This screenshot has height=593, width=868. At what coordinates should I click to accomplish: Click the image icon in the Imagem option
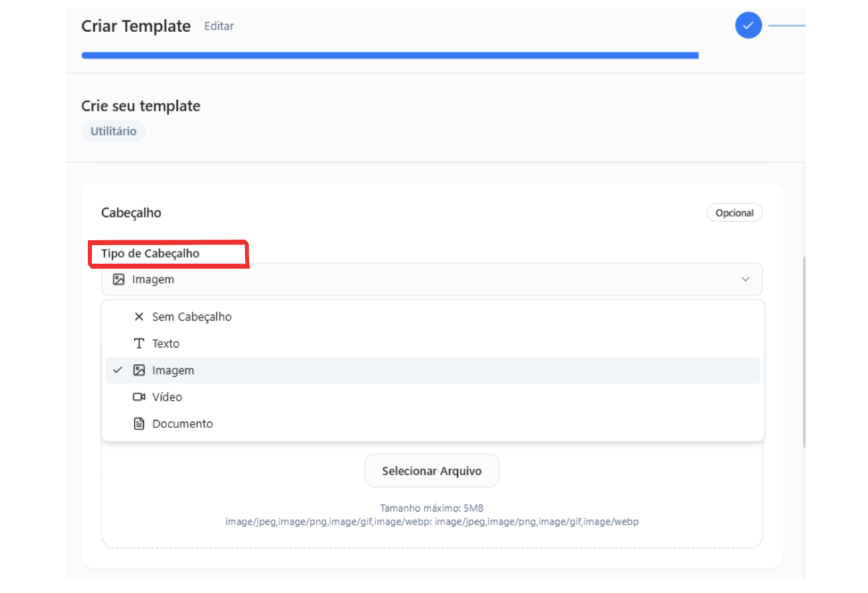[139, 371]
